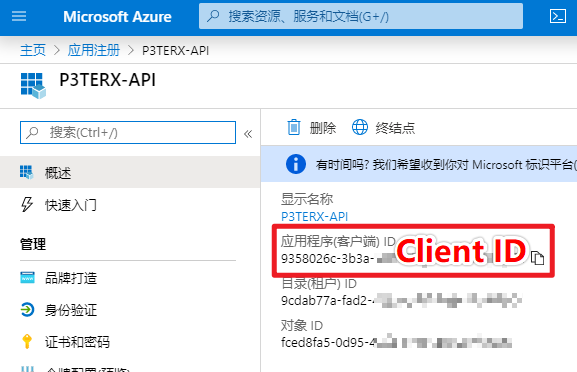Click the 管理 section heading
The width and height of the screenshot is (577, 372).
[33, 244]
